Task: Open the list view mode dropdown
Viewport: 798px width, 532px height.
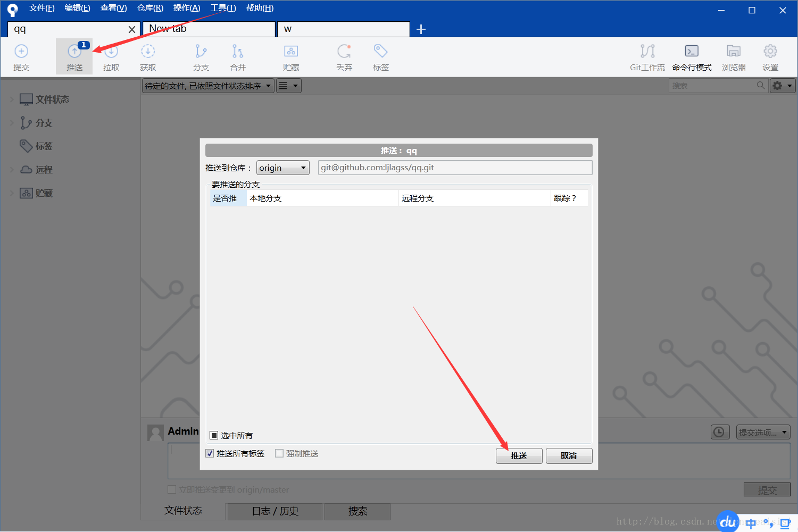Action: coord(289,86)
